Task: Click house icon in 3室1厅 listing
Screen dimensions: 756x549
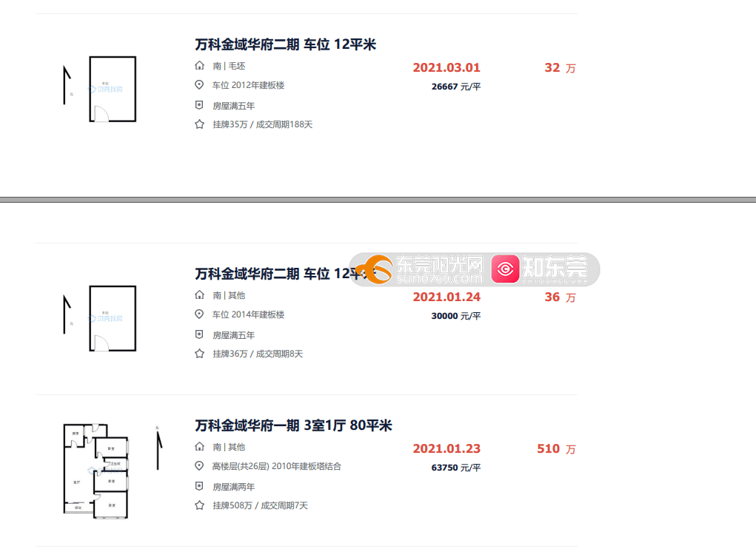Action: [199, 446]
